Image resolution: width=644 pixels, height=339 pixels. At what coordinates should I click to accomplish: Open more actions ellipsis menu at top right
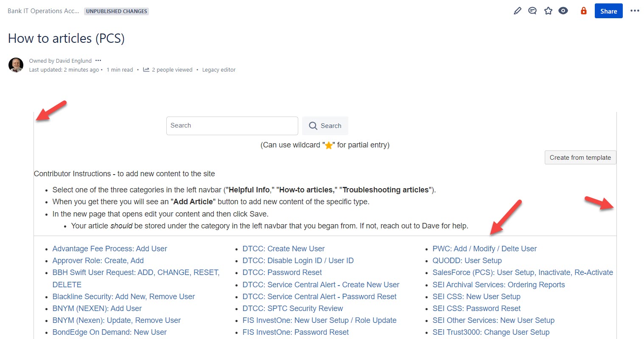pos(635,11)
